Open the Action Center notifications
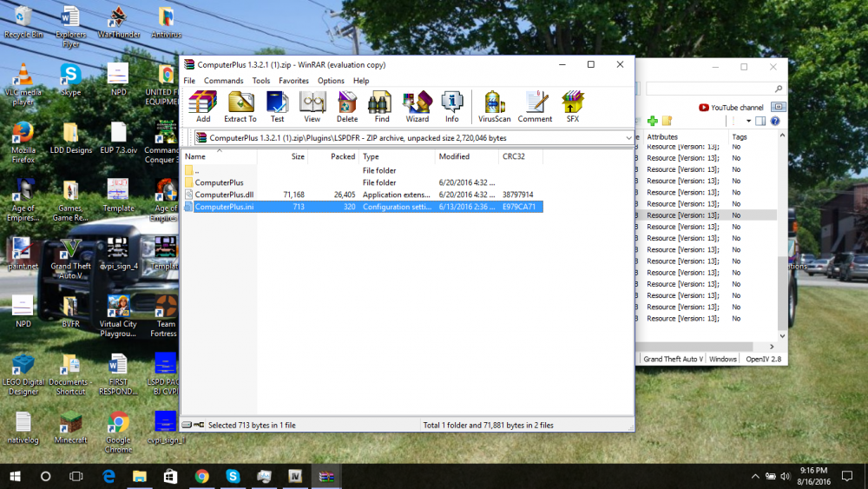 (847, 476)
